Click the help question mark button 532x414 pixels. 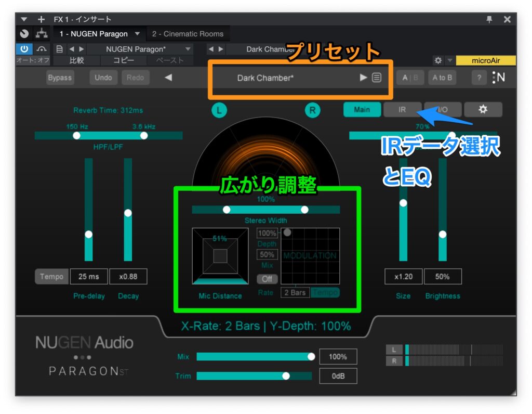coord(478,77)
